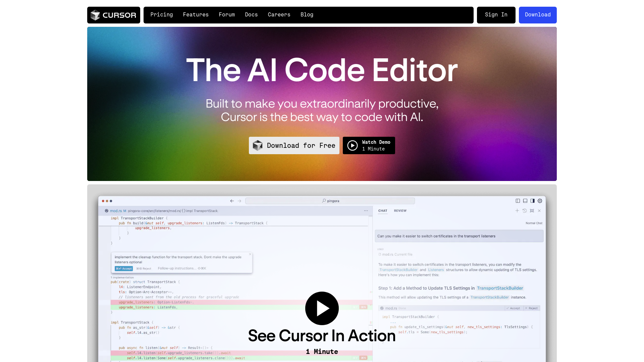Select the REVIEW tab in side panel
Viewport: 644px width, 362px height.
tap(400, 210)
